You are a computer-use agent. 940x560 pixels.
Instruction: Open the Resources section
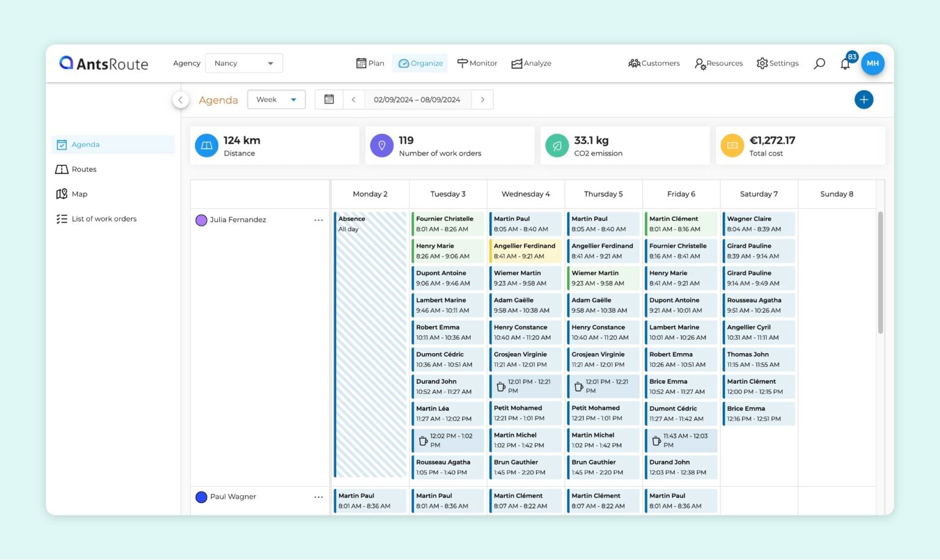click(718, 63)
